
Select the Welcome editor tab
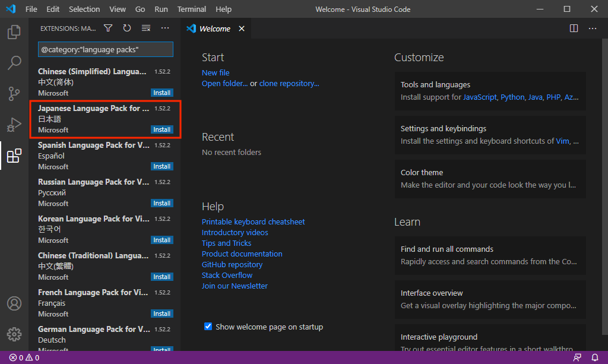[216, 29]
